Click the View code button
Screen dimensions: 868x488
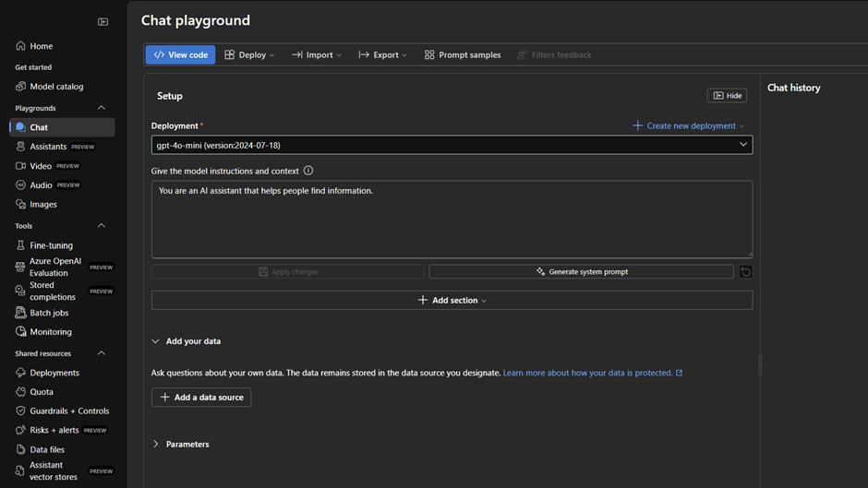(x=180, y=55)
